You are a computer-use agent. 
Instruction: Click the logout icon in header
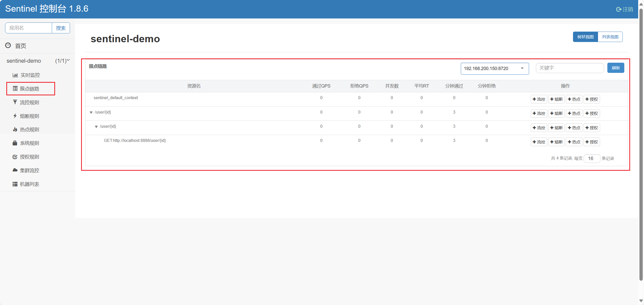click(x=619, y=9)
